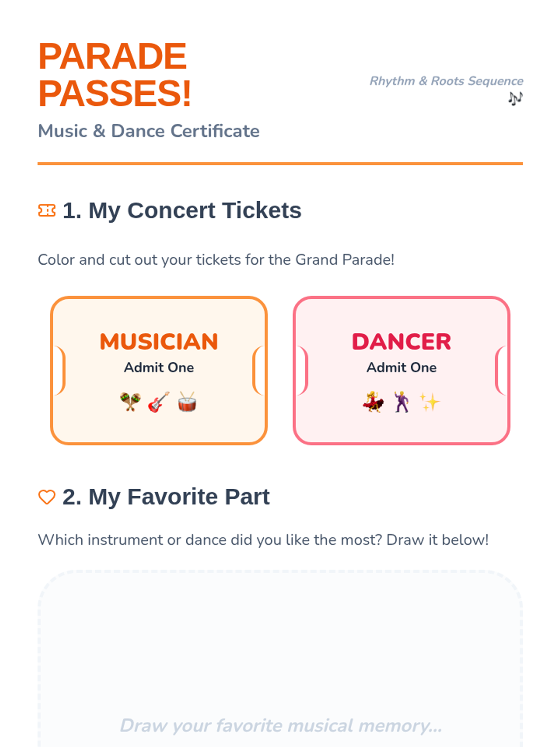Click Admit One on the Musician ticket
The height and width of the screenshot is (747, 560).
click(159, 367)
